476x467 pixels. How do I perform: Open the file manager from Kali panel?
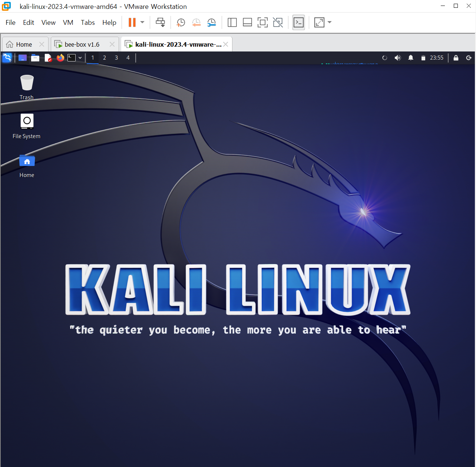(x=35, y=58)
